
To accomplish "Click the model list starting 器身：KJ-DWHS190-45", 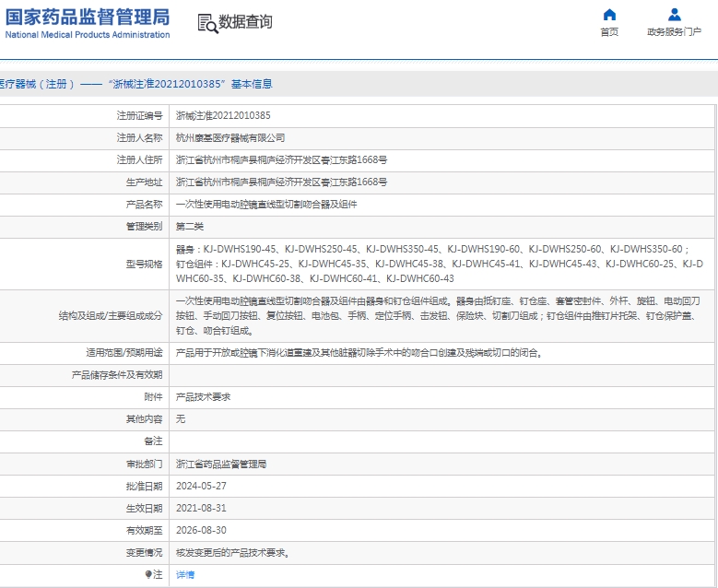I will [440, 264].
